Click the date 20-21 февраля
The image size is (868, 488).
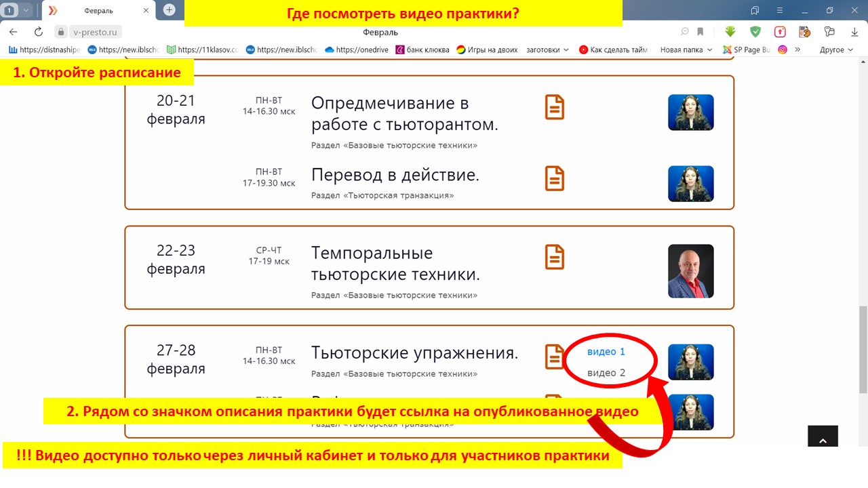tap(176, 110)
